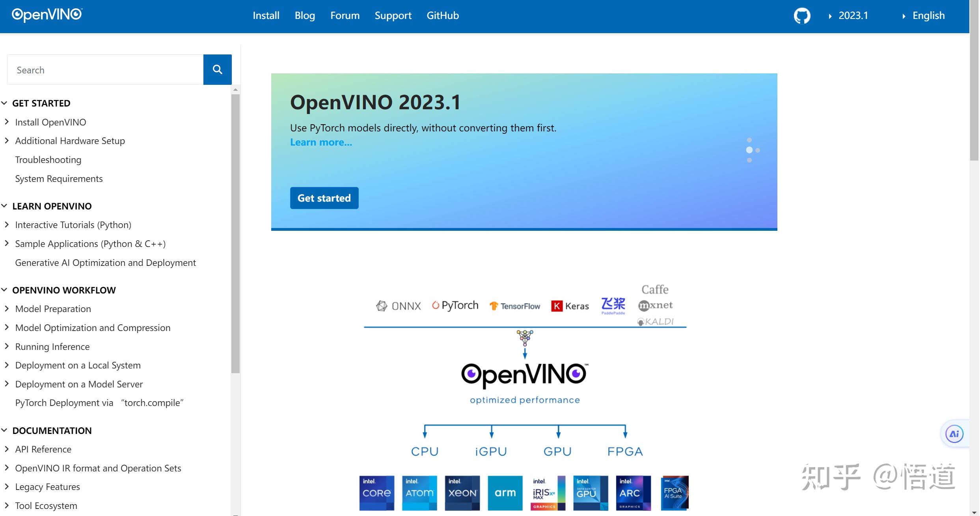Click the Keras logo

(x=570, y=306)
